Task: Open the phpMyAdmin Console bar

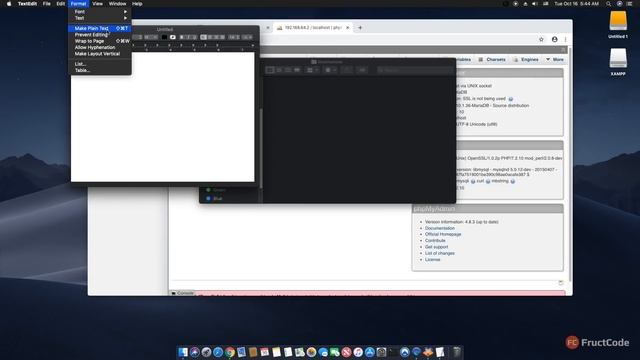Action: (x=182, y=293)
